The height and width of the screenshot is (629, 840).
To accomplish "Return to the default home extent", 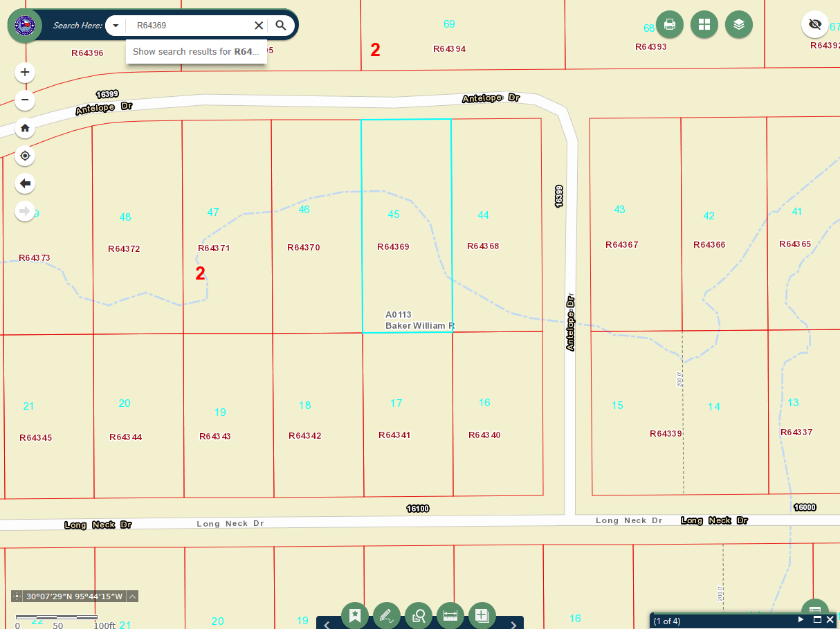I will tap(25, 128).
